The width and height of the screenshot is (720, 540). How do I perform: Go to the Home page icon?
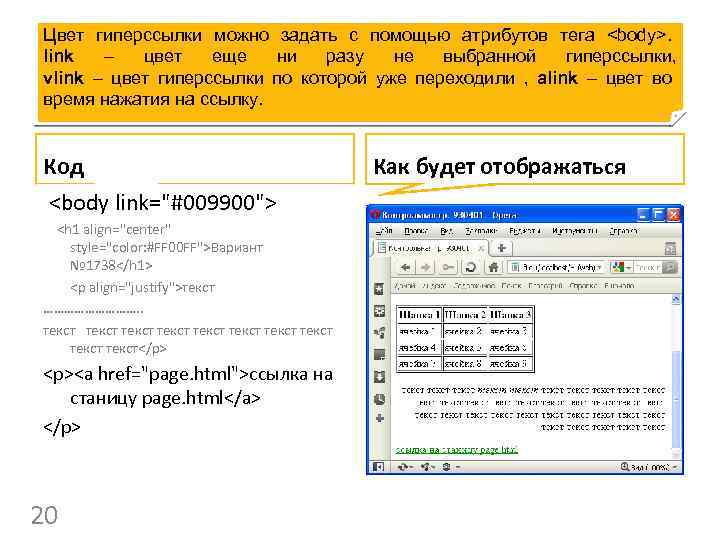coord(493,267)
